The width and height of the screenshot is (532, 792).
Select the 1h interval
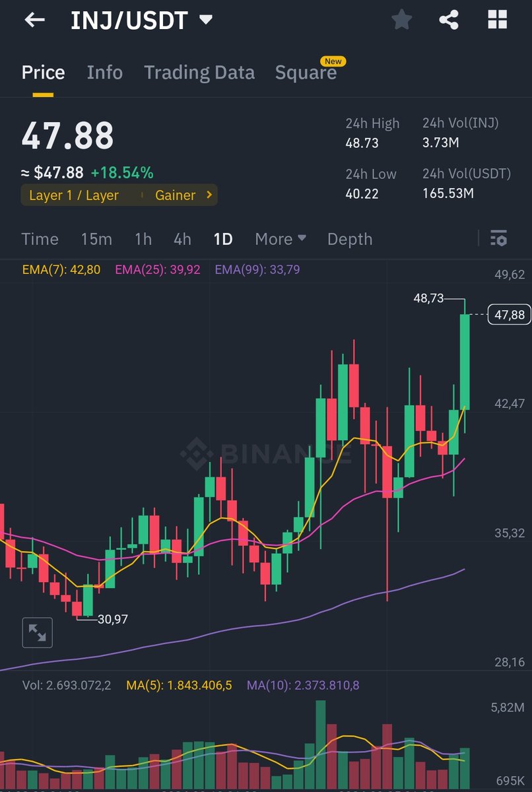(x=143, y=239)
